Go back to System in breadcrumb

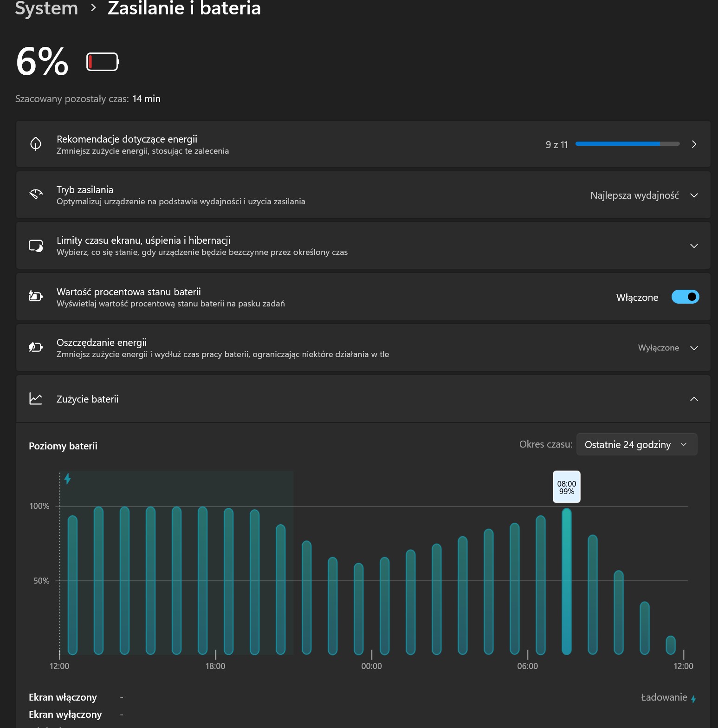click(x=46, y=8)
